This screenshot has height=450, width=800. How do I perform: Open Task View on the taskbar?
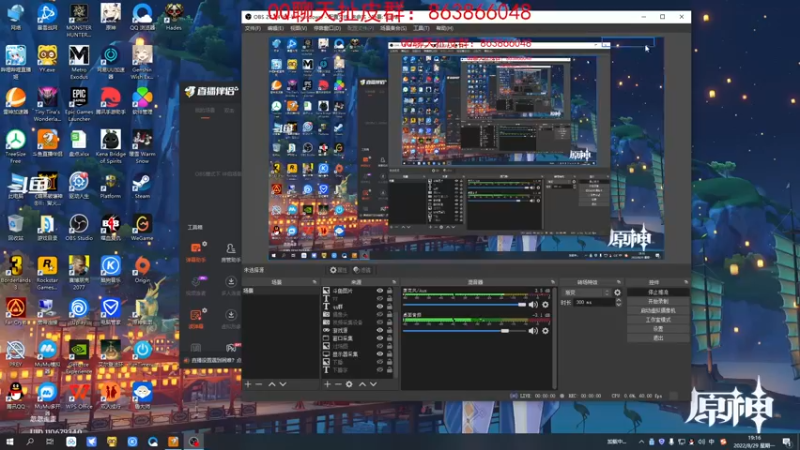[50, 442]
